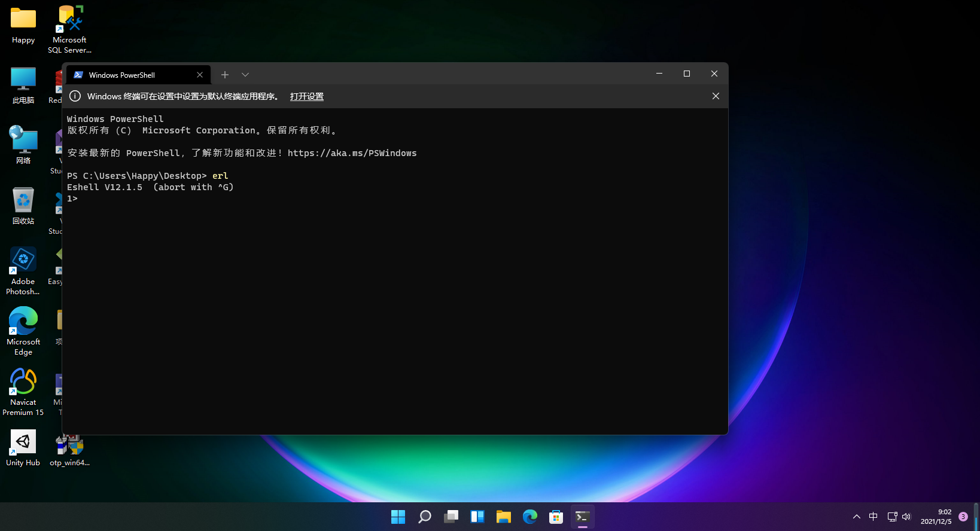Viewport: 980px width, 531px height.
Task: Switch the 中 input method indicator
Action: [x=874, y=517]
